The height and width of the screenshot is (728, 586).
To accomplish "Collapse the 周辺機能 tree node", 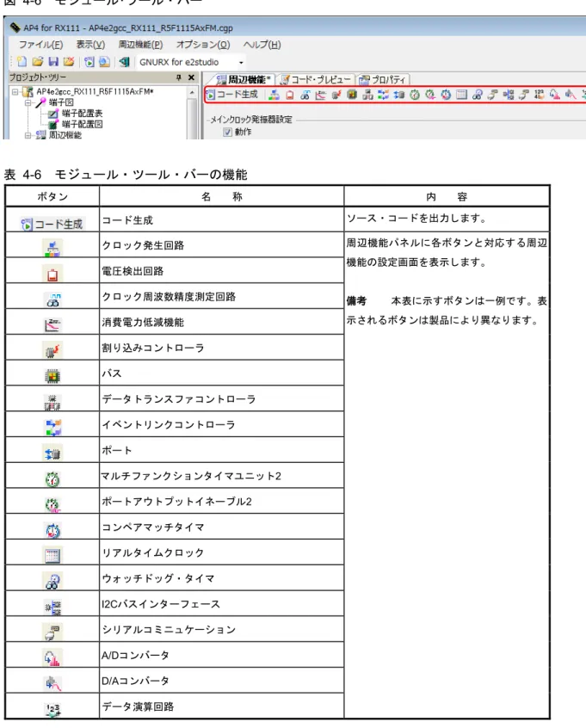I will [28, 135].
